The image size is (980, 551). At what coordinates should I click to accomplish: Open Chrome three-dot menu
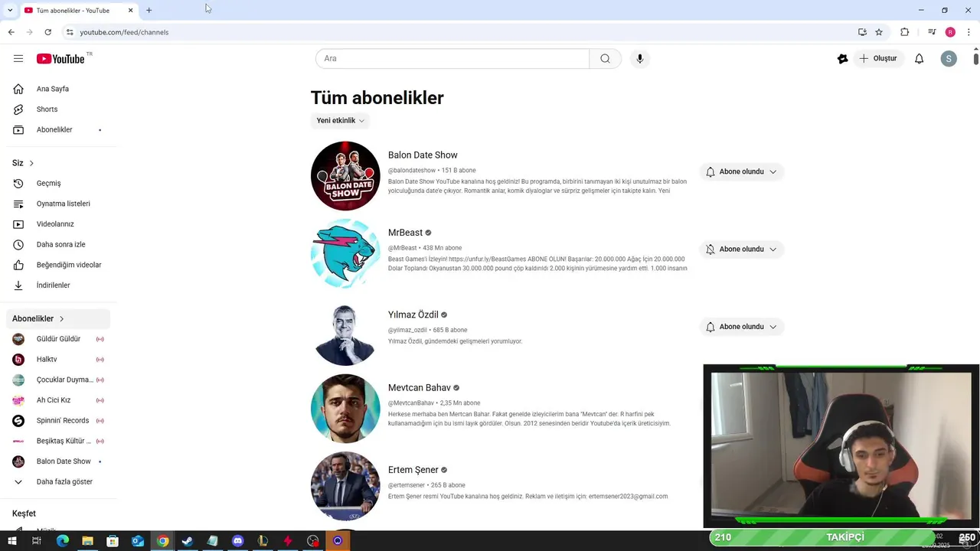(x=969, y=32)
